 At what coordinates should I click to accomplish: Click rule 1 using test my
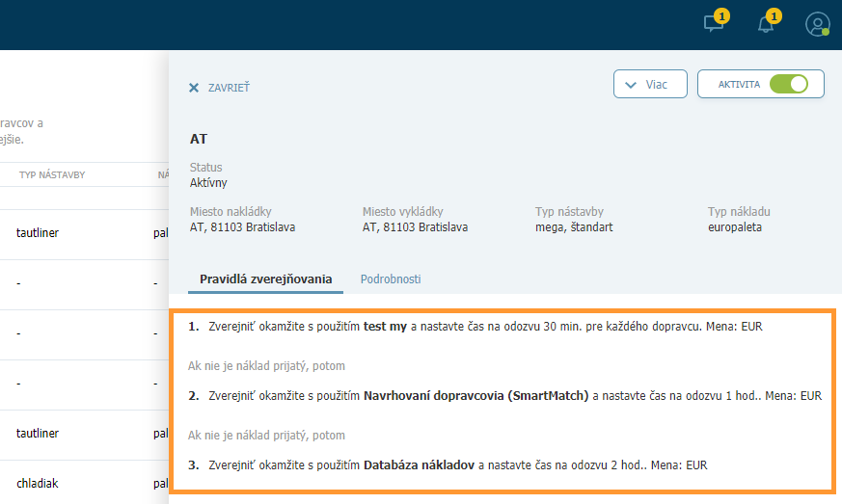click(x=475, y=327)
